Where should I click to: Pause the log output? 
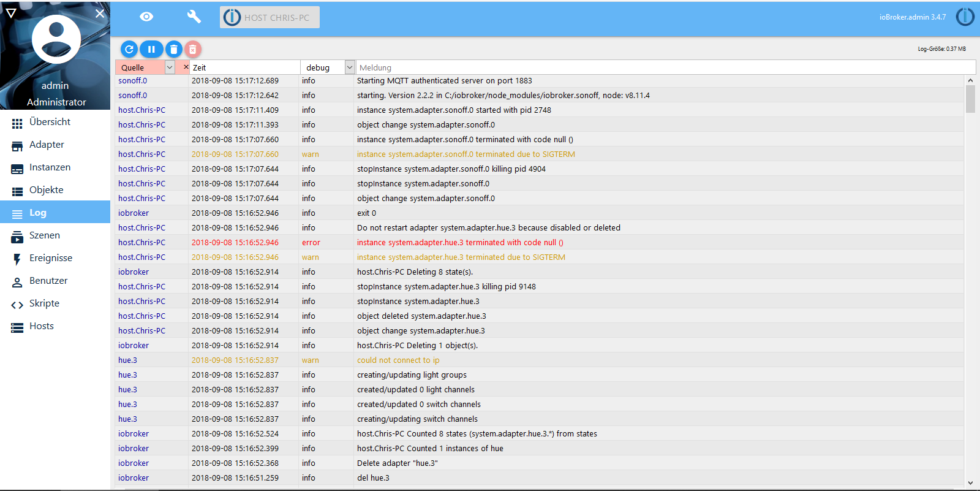coord(151,49)
